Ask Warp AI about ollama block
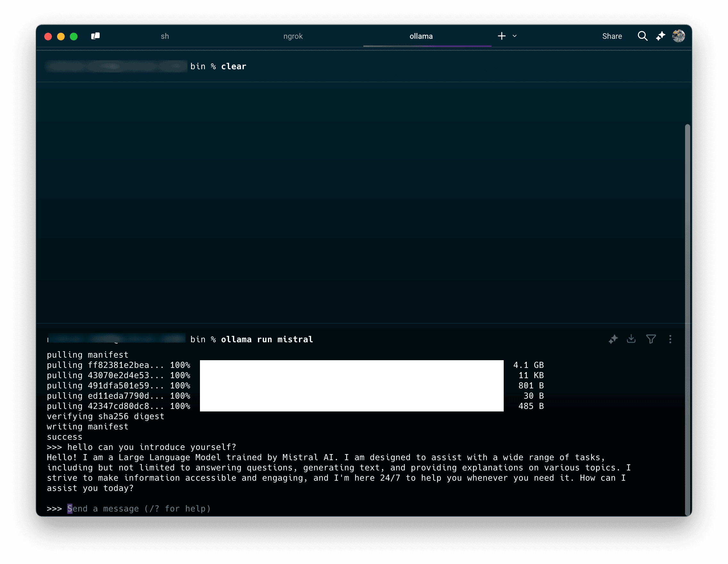 613,339
